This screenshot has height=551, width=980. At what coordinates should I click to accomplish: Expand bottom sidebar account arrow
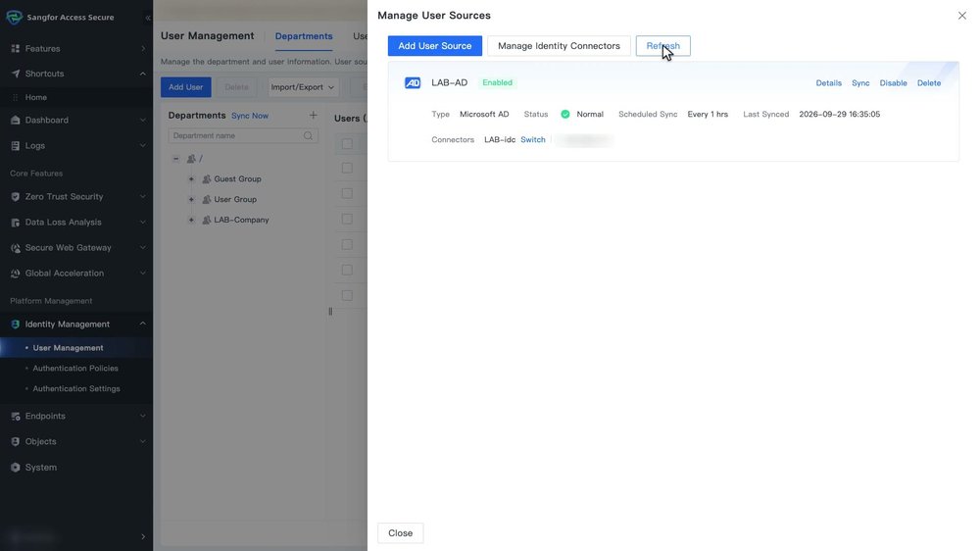[x=143, y=536]
